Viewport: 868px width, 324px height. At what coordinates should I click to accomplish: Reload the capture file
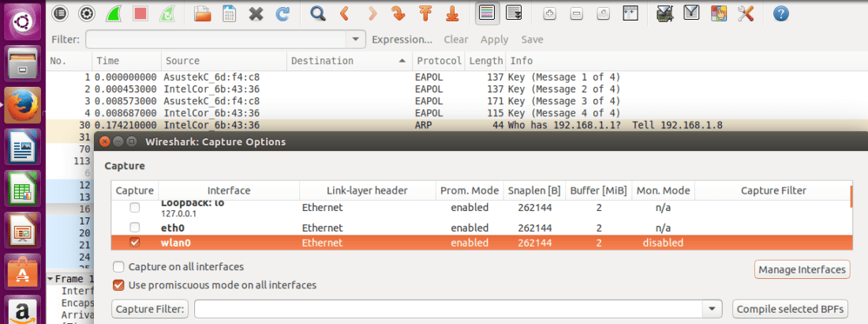tap(282, 13)
